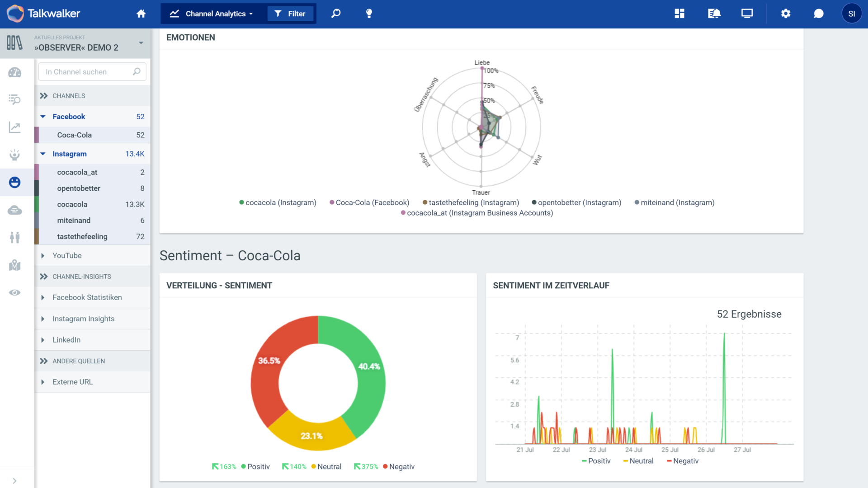Viewport: 868px width, 488px height.
Task: Go to the home icon
Action: click(141, 14)
